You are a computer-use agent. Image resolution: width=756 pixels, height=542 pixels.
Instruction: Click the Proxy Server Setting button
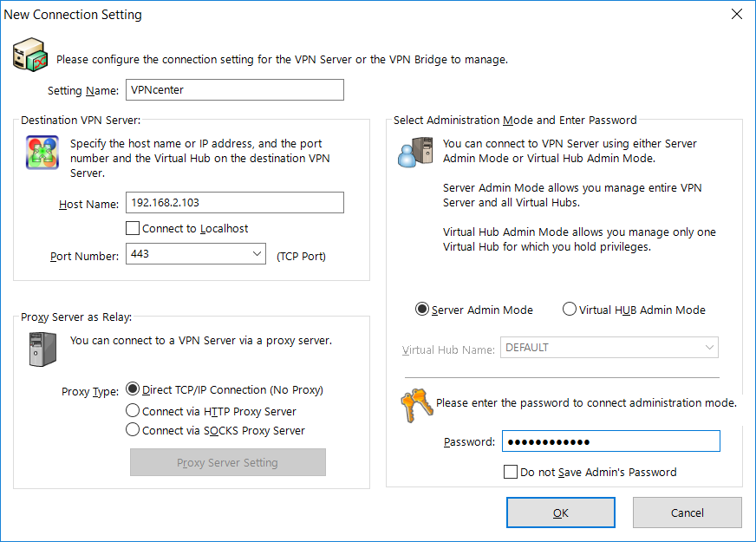tap(227, 462)
